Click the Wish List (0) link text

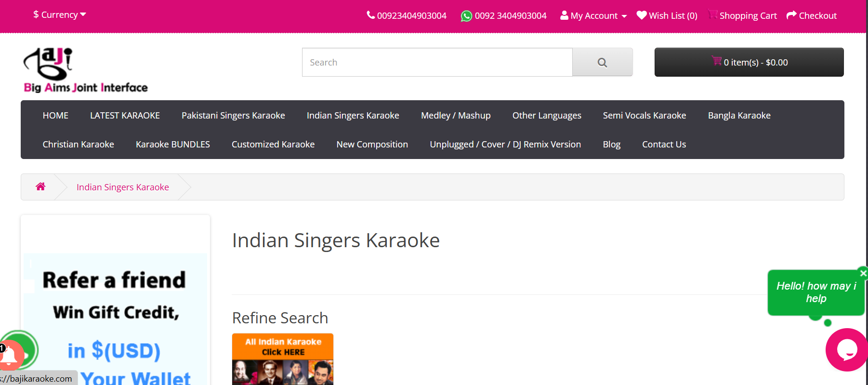click(673, 16)
